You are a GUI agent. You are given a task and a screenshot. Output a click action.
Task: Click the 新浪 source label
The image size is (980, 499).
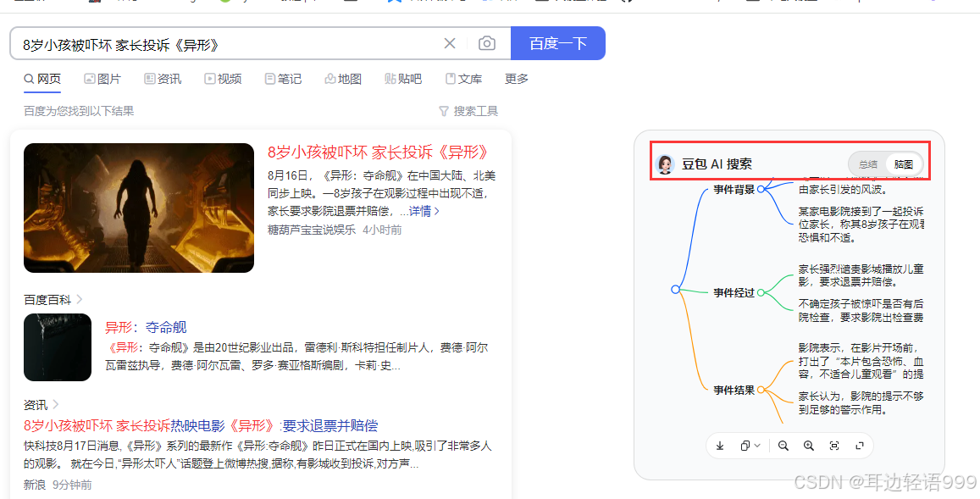35,485
